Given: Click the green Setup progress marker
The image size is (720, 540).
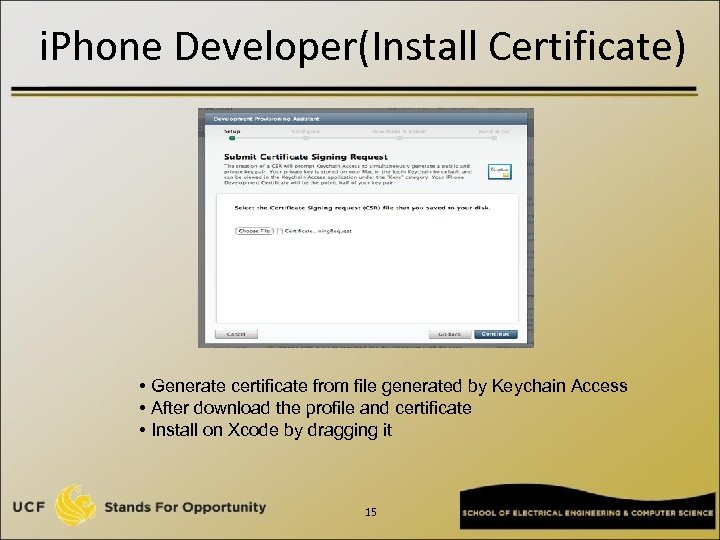Looking at the screenshot, I should click(x=232, y=138).
